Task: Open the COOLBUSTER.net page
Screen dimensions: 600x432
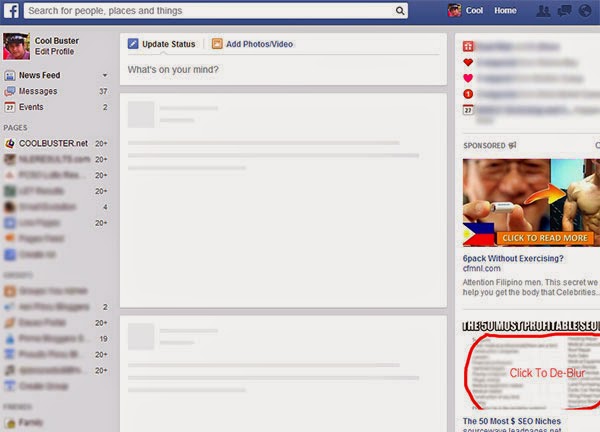Action: (x=53, y=143)
